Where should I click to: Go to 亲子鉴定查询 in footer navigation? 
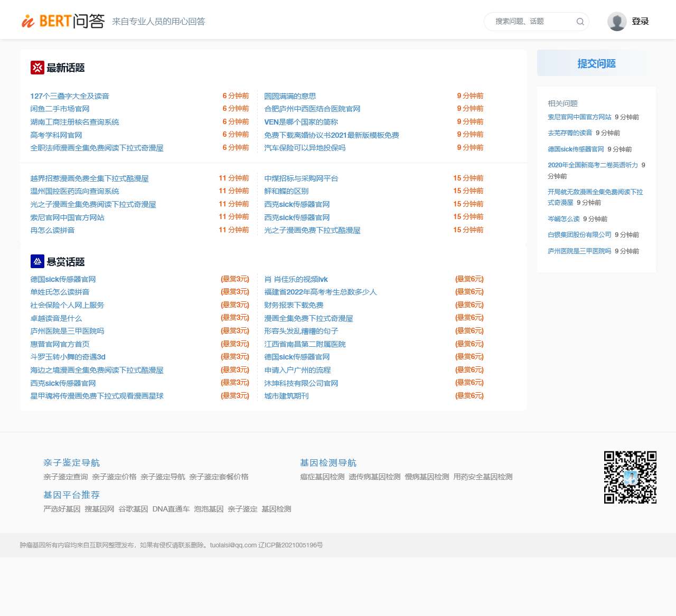65,477
